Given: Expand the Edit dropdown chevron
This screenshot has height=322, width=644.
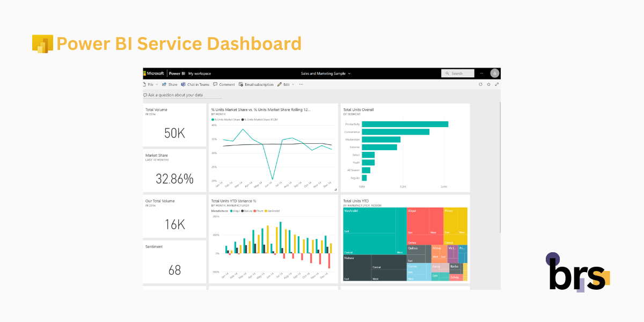Looking at the screenshot, I should pos(292,84).
